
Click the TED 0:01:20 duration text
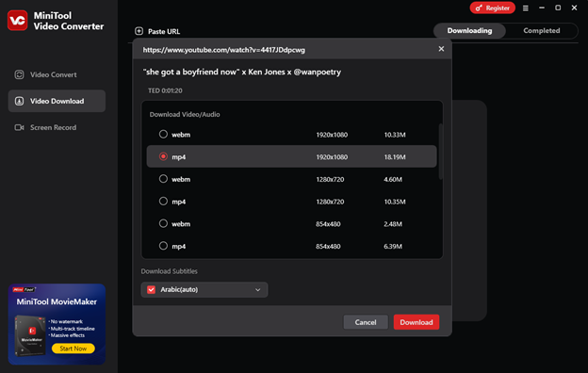coord(165,90)
